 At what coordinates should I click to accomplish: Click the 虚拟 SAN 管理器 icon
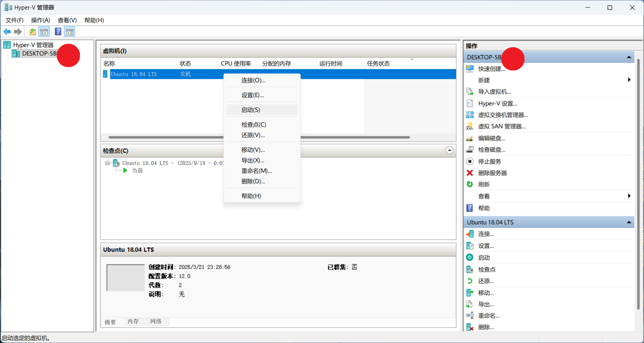pyautogui.click(x=470, y=126)
